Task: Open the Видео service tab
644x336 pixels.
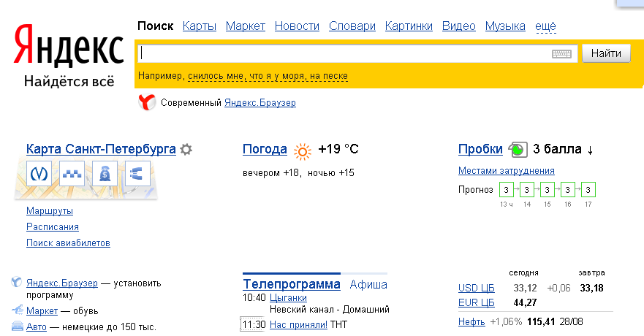Action: coord(459,26)
